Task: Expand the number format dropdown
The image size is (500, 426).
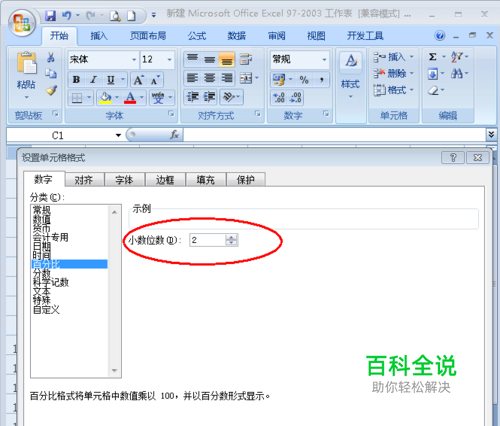Action: 324,60
